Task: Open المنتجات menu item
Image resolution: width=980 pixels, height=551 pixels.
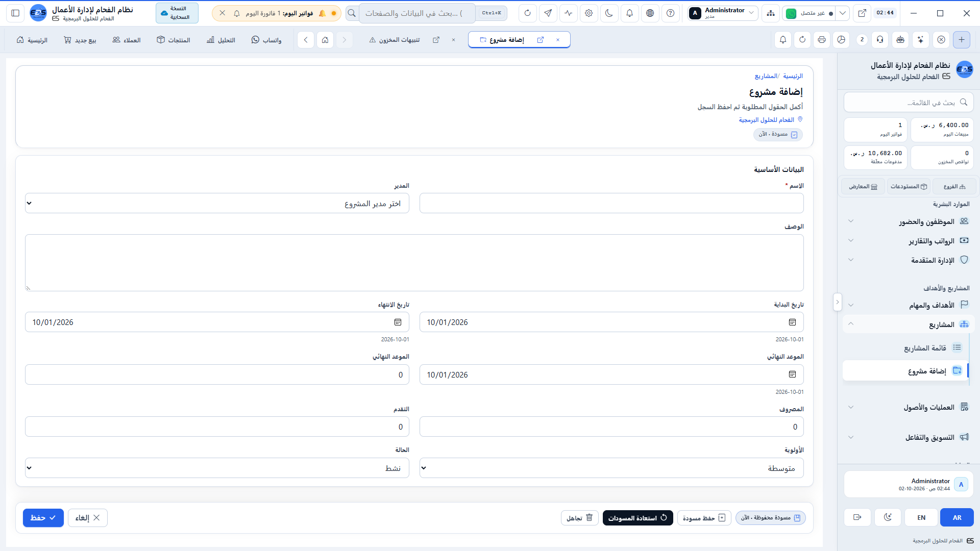Action: coord(174,40)
